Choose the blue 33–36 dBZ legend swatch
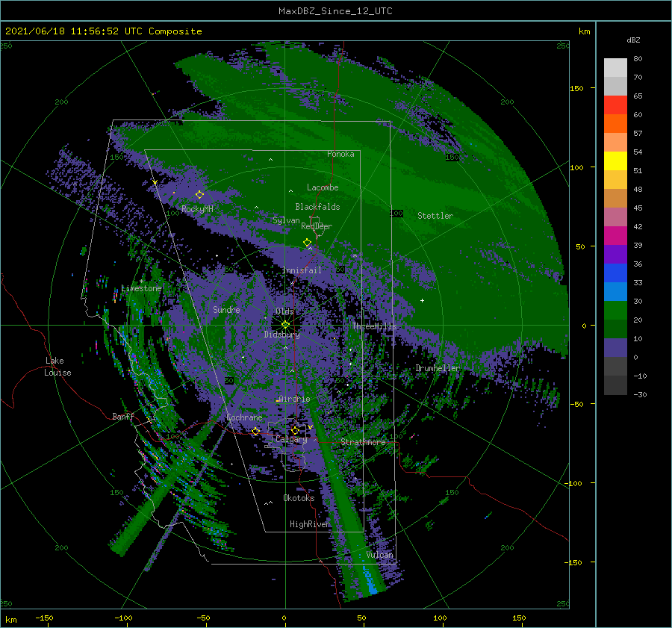Screen dimensions: 672x628 pyautogui.click(x=615, y=273)
